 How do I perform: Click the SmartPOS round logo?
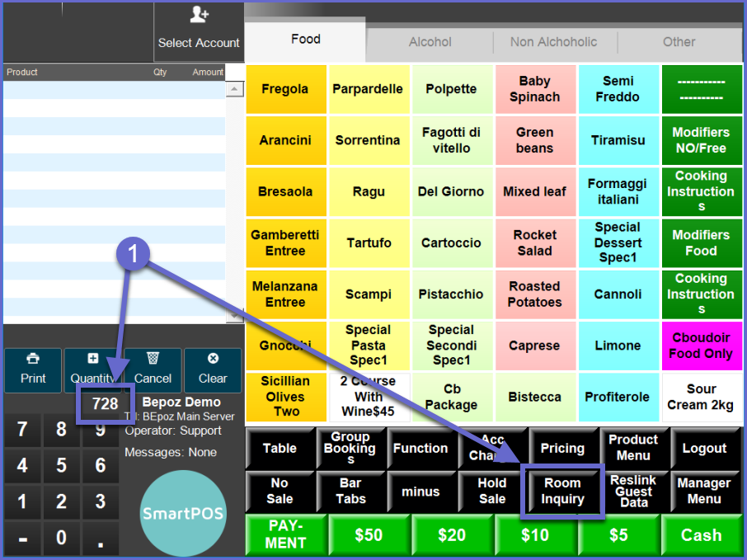tap(182, 514)
